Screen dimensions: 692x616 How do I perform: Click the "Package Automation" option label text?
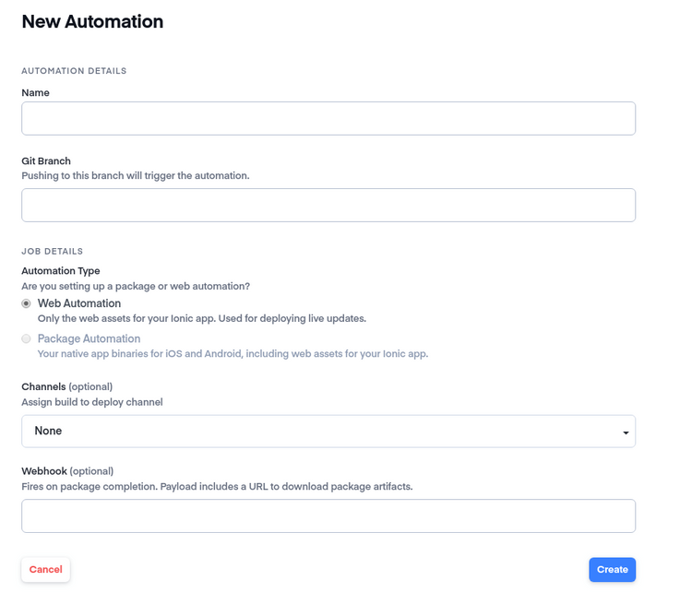click(x=89, y=338)
